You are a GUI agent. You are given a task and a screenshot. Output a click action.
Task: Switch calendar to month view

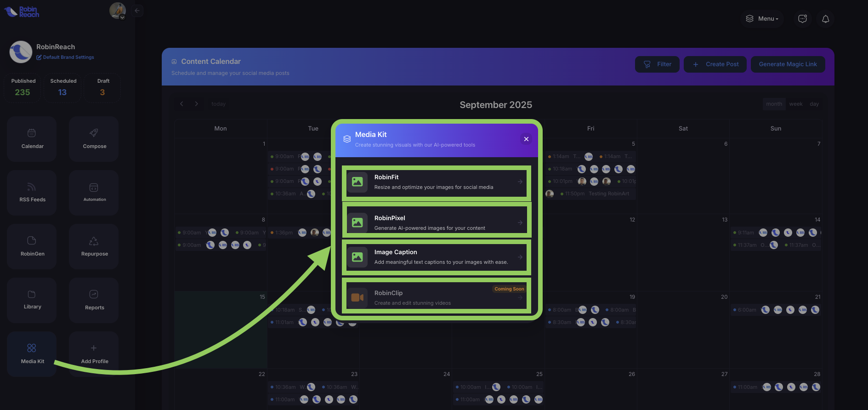coord(774,104)
